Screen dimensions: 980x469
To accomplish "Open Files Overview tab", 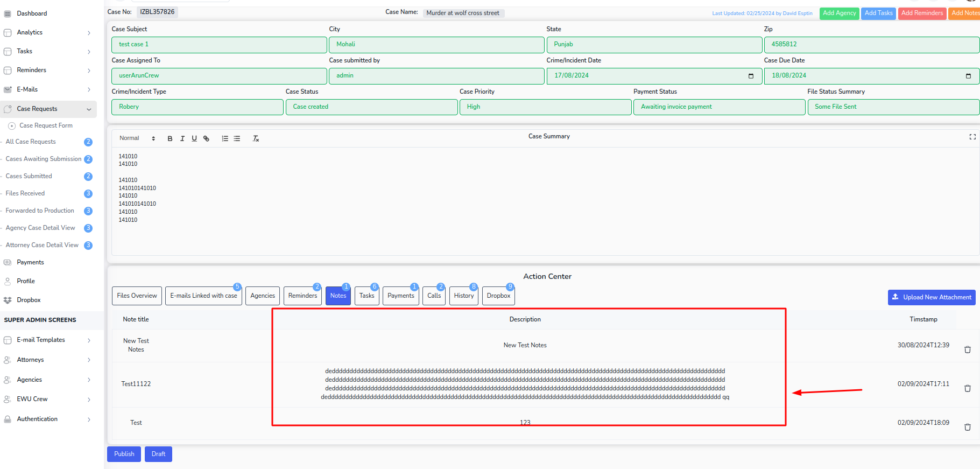I will pos(137,296).
